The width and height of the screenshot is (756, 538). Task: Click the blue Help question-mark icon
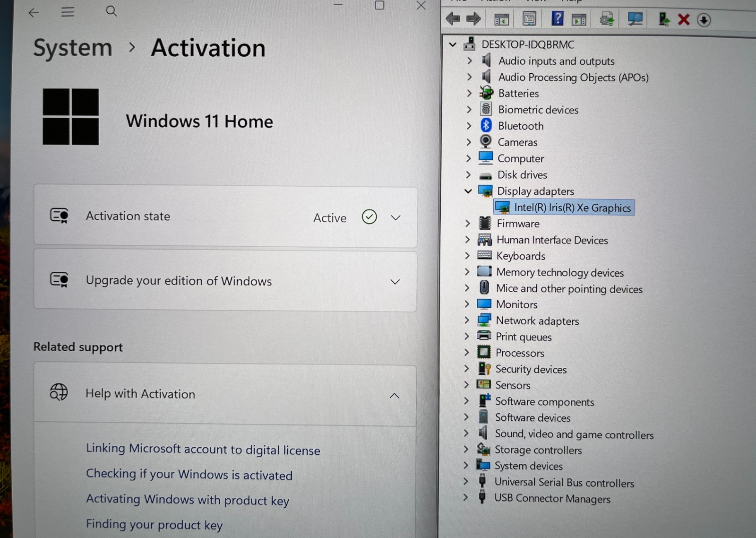point(558,18)
